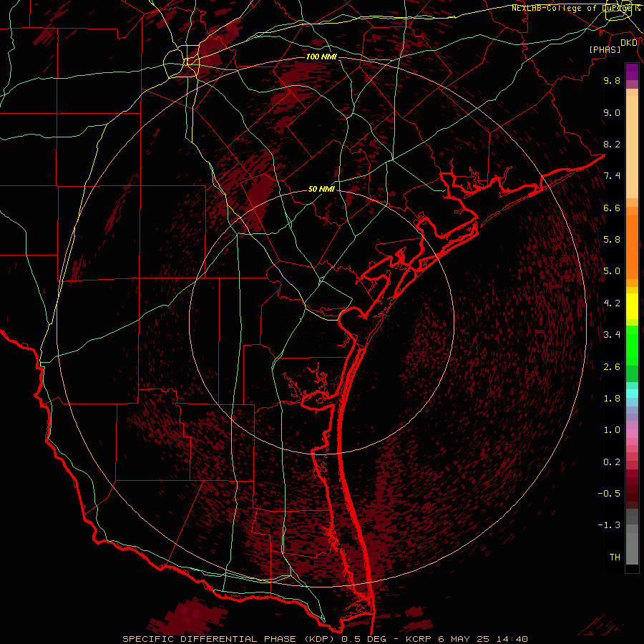Screen dimensions: 644x644
Task: Click the 3.4 legend value
Action: [612, 335]
